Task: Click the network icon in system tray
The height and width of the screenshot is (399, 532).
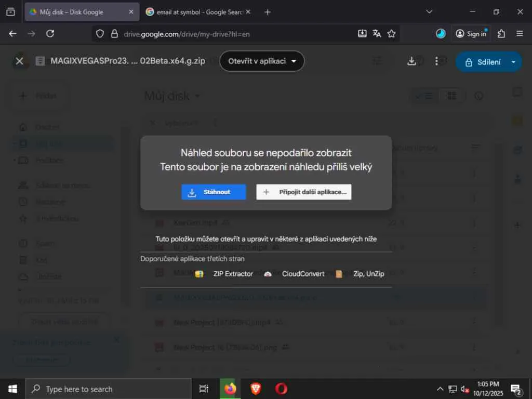Action: (453, 389)
